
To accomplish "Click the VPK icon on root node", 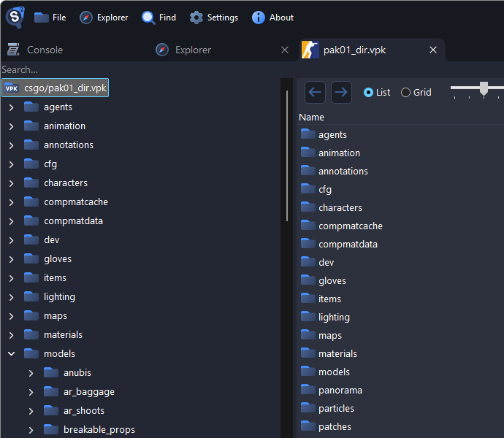I will [x=12, y=88].
